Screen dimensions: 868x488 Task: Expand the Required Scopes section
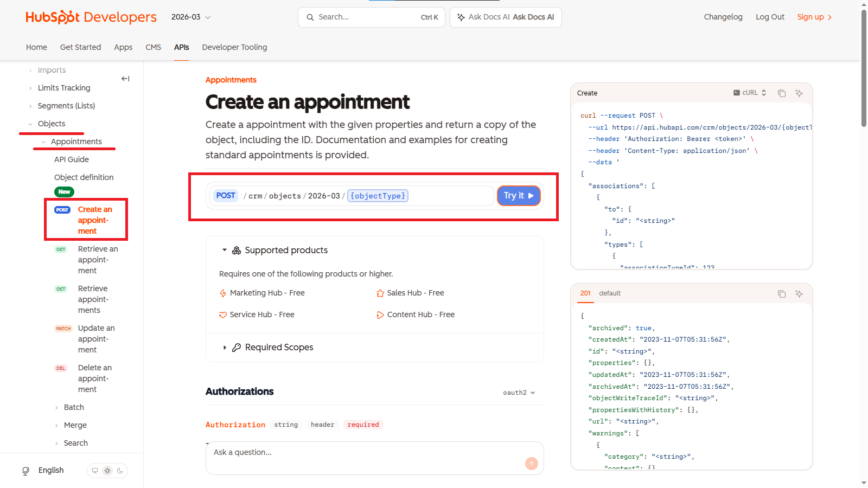click(x=225, y=348)
